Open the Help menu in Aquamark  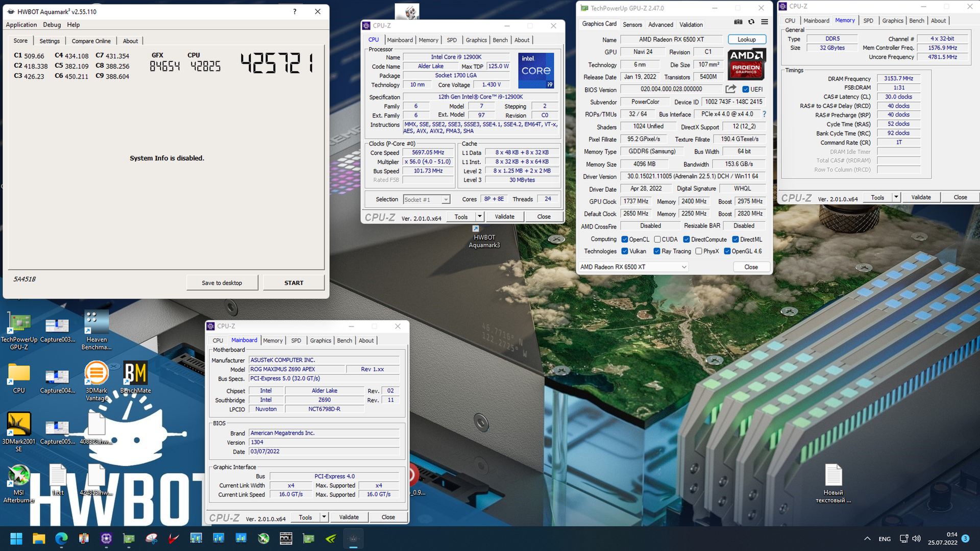click(x=73, y=24)
